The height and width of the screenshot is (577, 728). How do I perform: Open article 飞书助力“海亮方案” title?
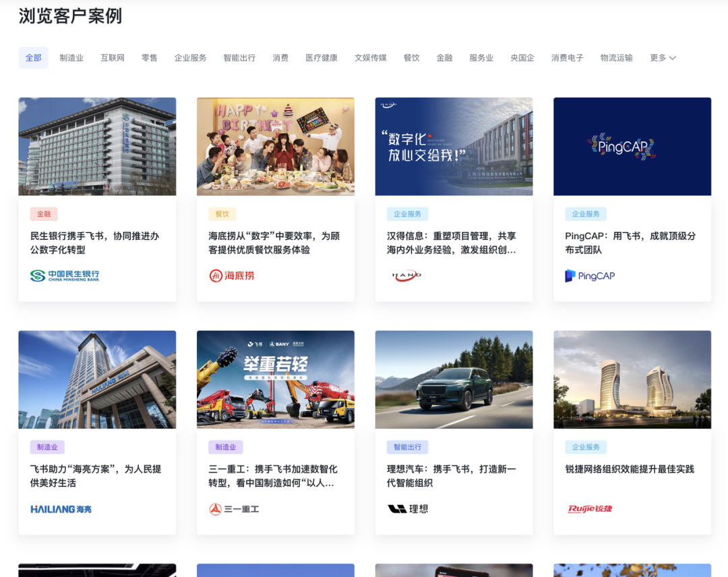(x=96, y=476)
